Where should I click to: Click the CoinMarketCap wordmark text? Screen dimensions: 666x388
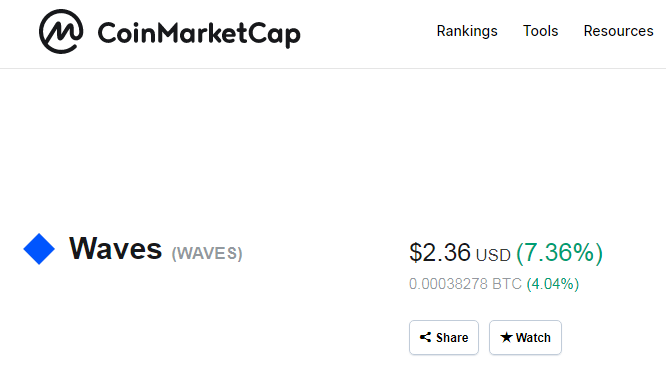coord(199,34)
